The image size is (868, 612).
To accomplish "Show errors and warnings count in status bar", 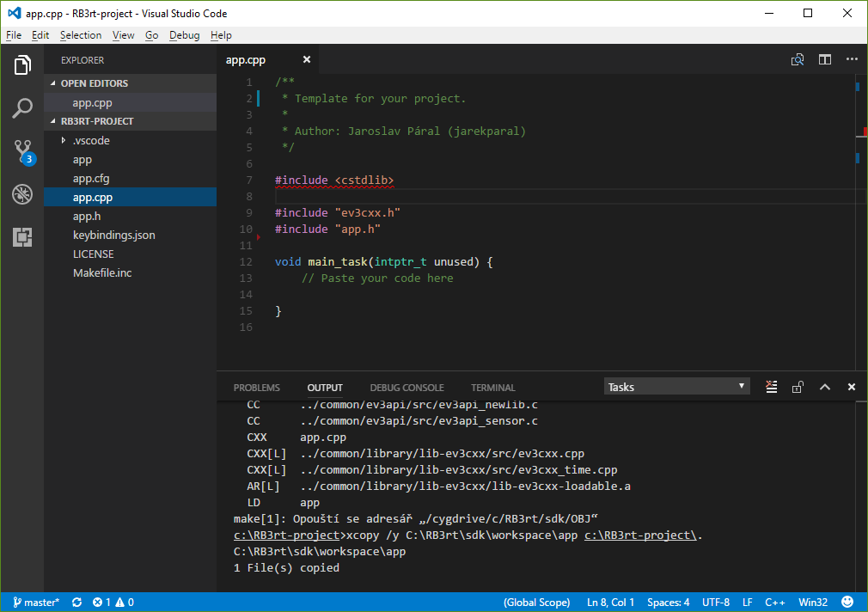I will (x=113, y=602).
